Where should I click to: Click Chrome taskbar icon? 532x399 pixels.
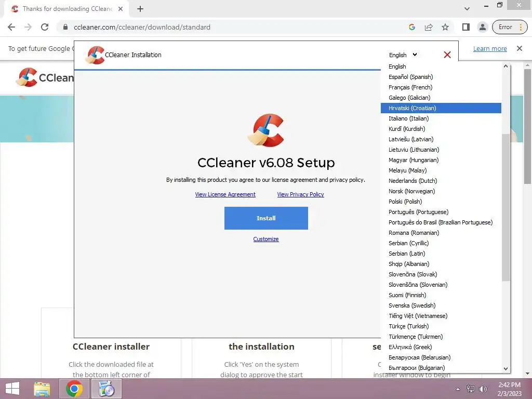[74, 389]
